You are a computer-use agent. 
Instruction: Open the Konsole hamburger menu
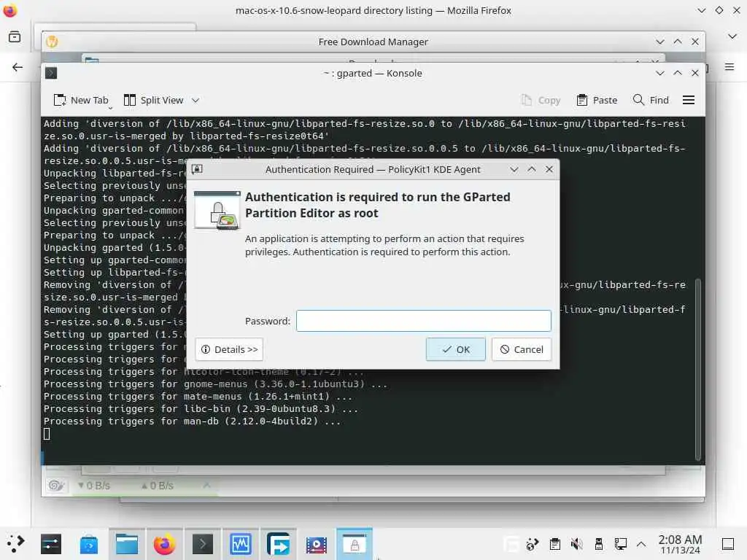click(x=689, y=100)
